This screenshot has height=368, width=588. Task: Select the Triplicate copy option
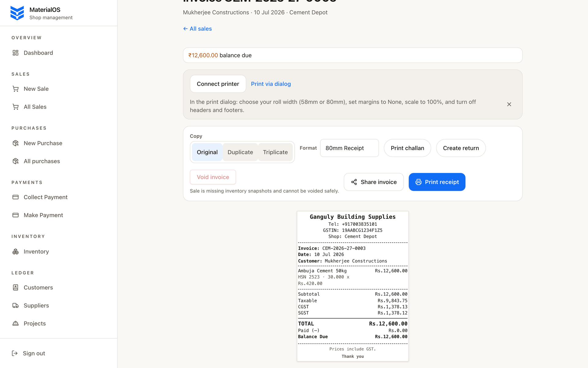click(275, 152)
